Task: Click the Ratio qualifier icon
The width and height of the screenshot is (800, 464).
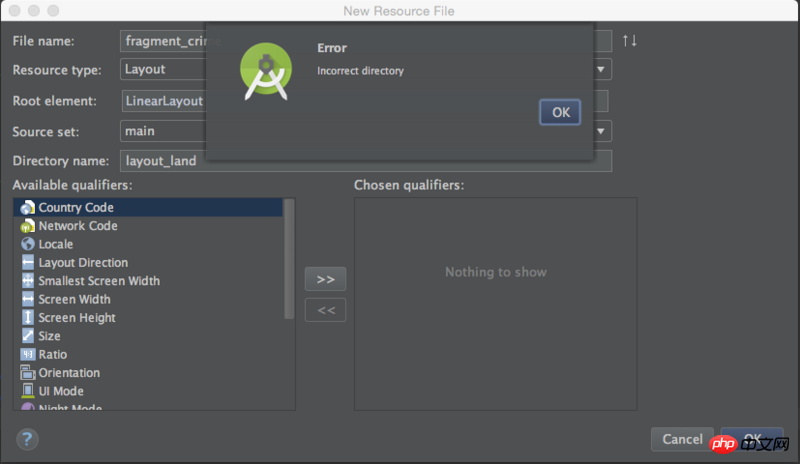Action: click(28, 354)
